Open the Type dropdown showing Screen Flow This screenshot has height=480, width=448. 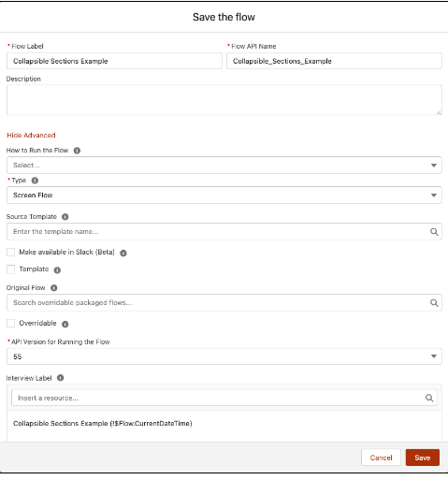click(x=224, y=196)
